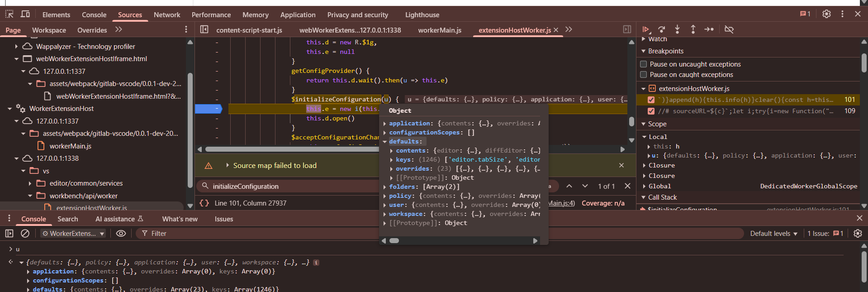Select the Workspace navigator tab

tap(49, 30)
